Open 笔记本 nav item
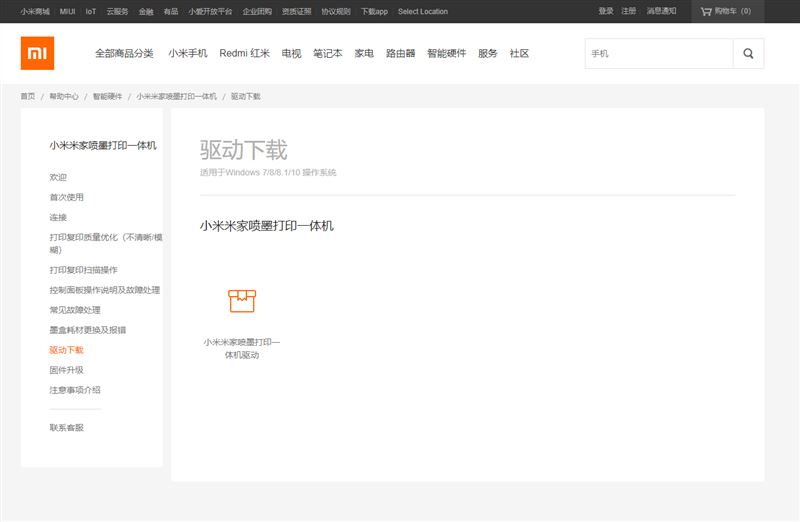The width and height of the screenshot is (800, 522). (328, 53)
